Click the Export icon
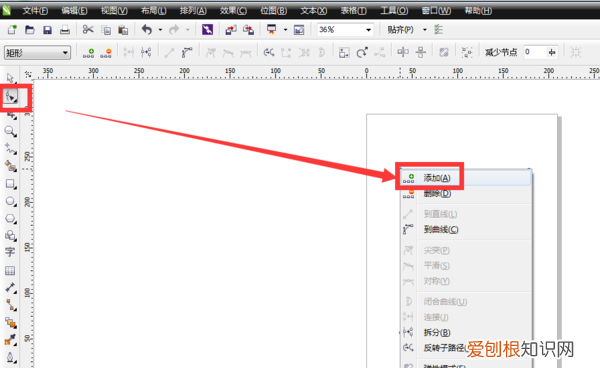 [x=248, y=29]
